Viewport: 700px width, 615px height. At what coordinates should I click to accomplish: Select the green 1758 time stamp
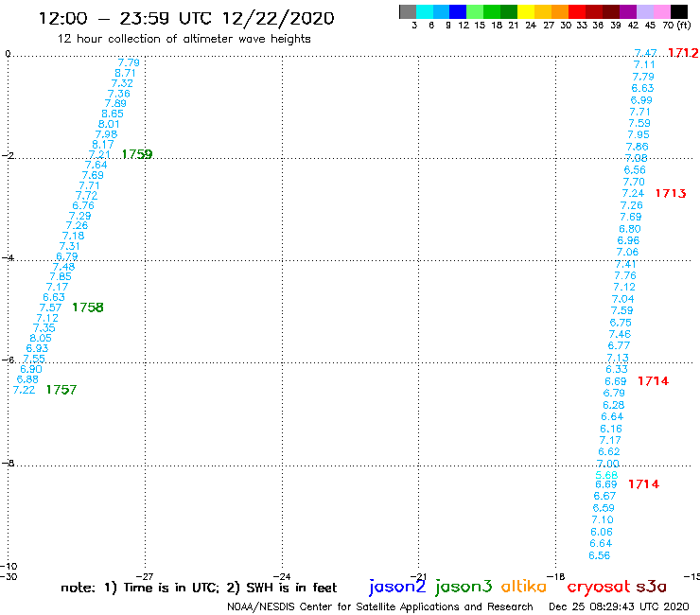pos(87,307)
